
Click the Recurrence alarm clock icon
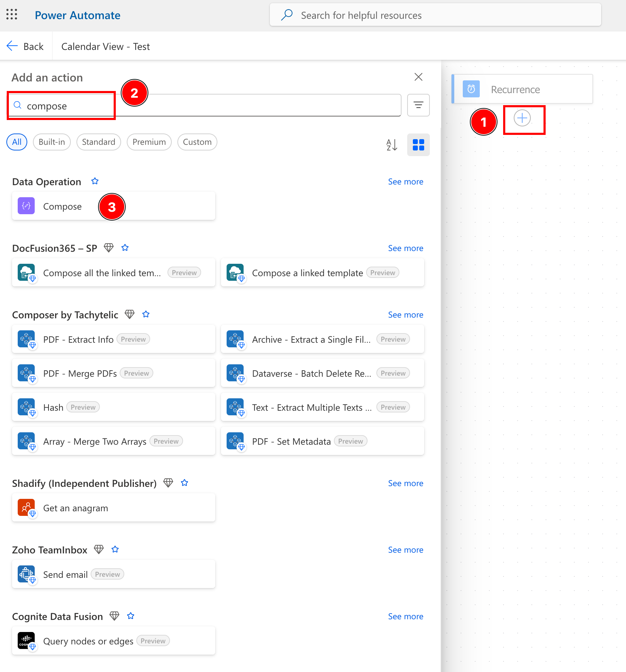click(471, 89)
